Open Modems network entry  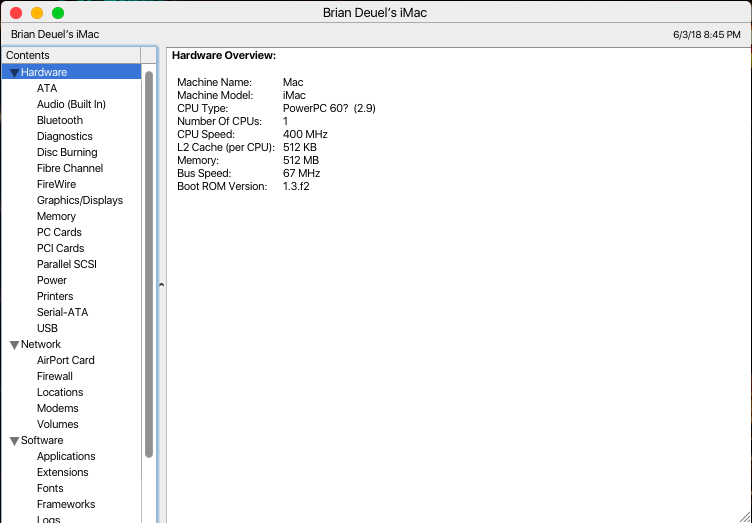(x=58, y=408)
